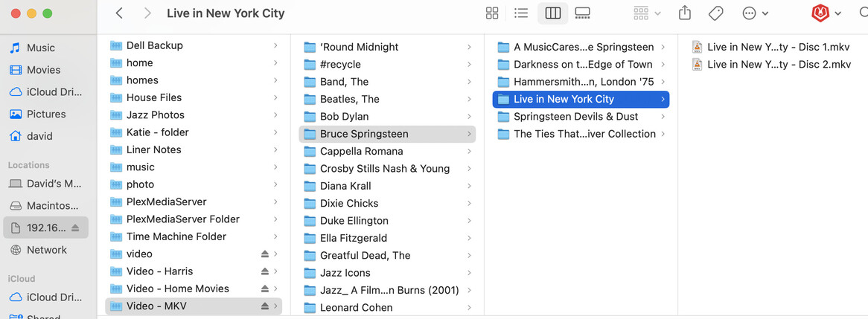This screenshot has width=868, height=319.
Task: Open the Darkness on the Edge of Town folder
Action: (x=582, y=65)
